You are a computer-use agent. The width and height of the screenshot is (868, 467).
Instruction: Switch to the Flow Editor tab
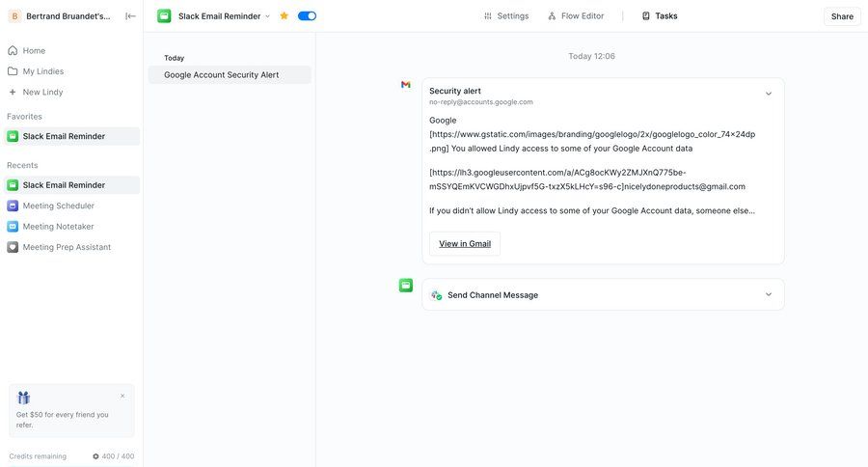coord(576,16)
